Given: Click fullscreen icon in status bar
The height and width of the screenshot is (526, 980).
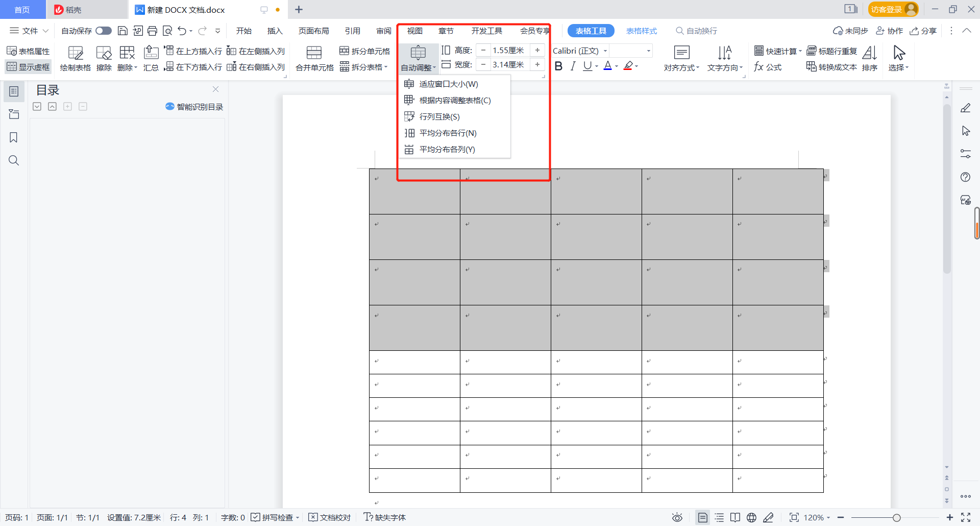Looking at the screenshot, I should [966, 517].
